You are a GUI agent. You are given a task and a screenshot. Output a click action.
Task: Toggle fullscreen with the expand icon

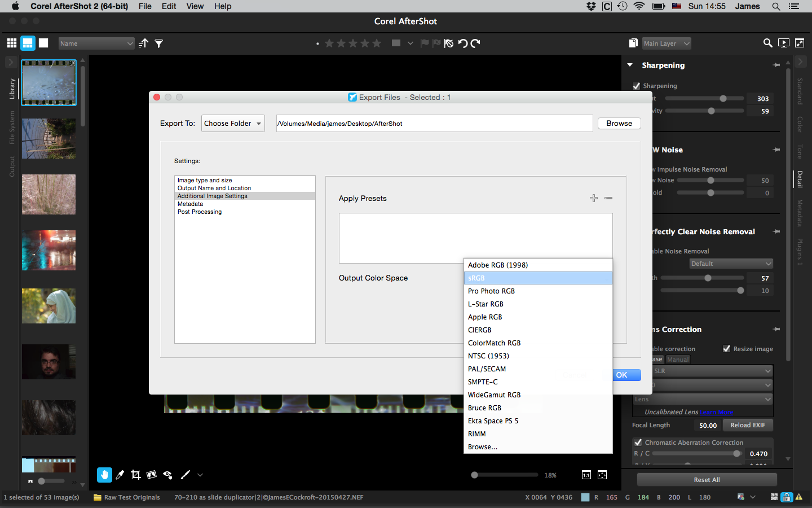pyautogui.click(x=800, y=43)
